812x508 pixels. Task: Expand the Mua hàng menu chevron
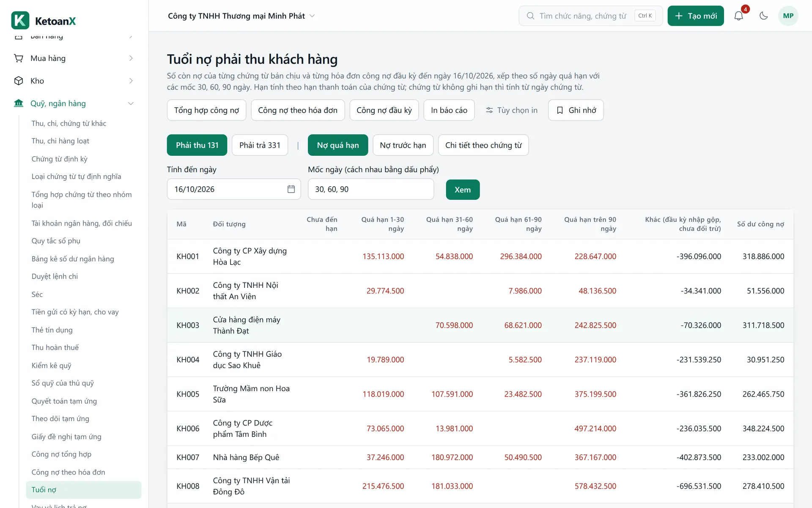pyautogui.click(x=131, y=58)
